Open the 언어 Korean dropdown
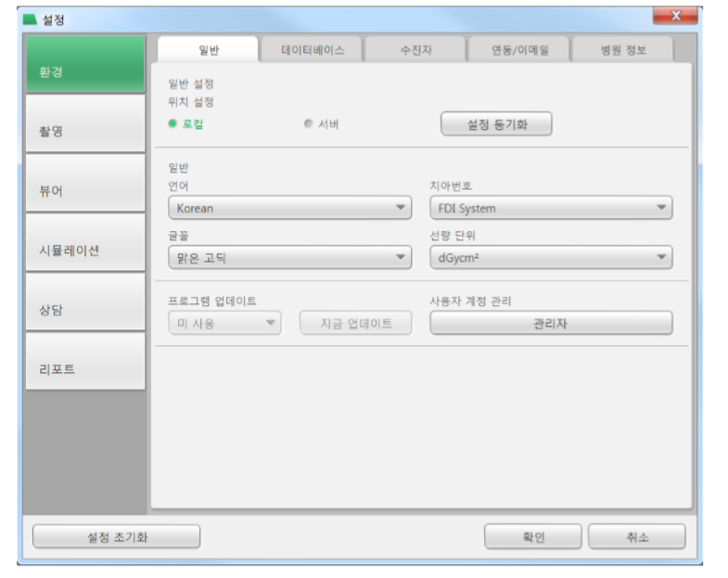 [x=289, y=208]
